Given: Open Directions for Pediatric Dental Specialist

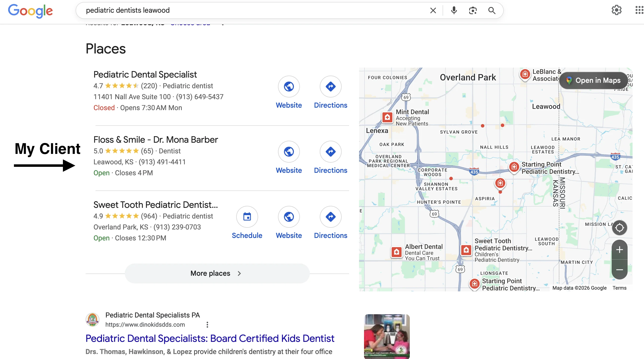Looking at the screenshot, I should (x=330, y=87).
